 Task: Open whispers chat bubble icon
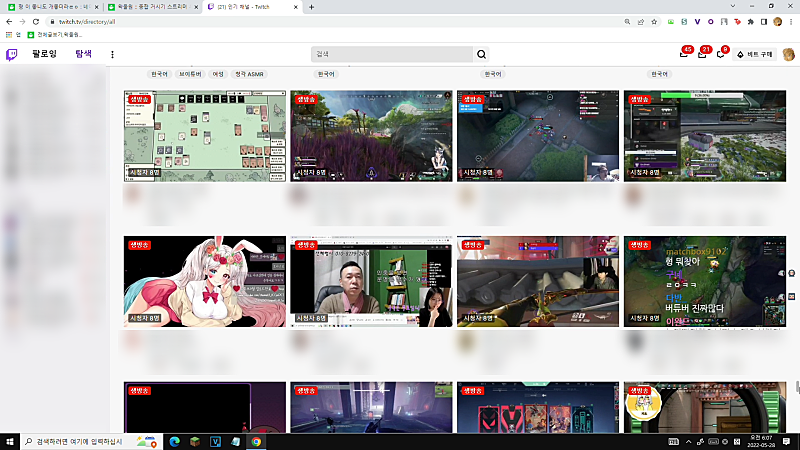click(720, 54)
